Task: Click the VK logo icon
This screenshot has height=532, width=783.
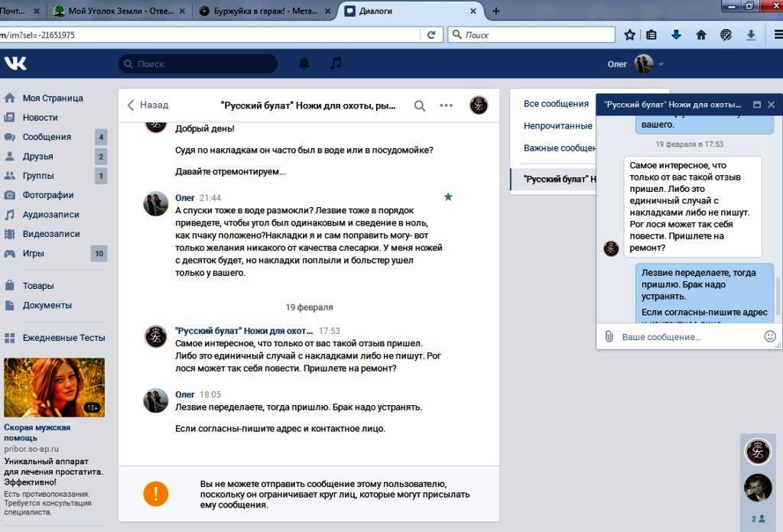Action: click(x=15, y=63)
